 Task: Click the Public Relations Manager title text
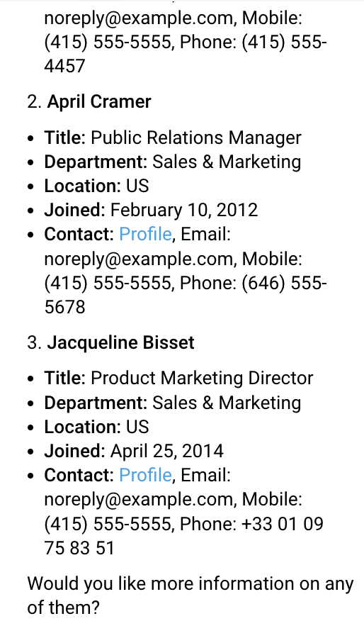pyautogui.click(x=196, y=138)
